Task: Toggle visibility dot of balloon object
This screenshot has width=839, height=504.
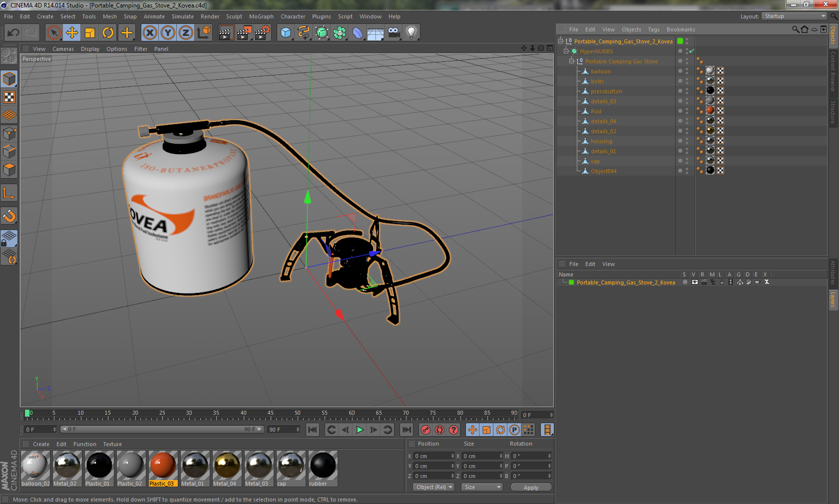Action: click(x=680, y=71)
